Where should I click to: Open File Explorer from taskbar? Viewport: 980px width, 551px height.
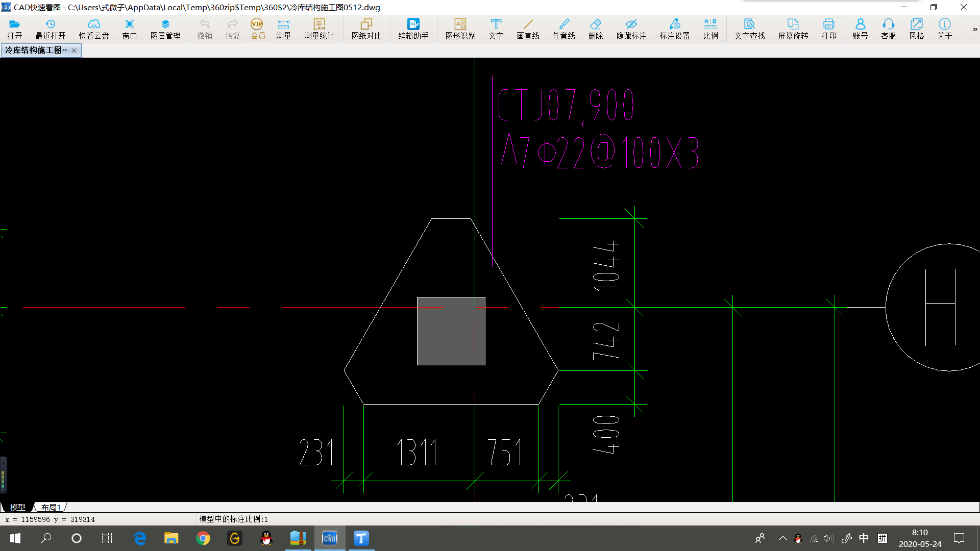point(171,538)
